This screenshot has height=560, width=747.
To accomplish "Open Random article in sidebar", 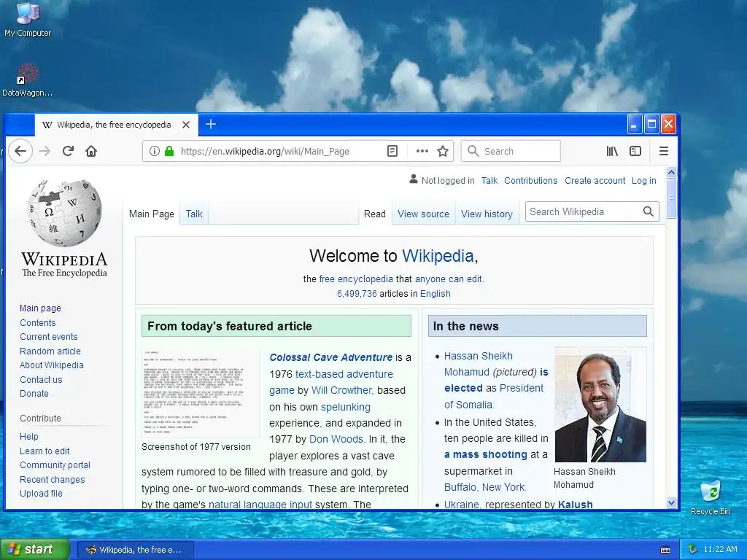I will [x=50, y=351].
